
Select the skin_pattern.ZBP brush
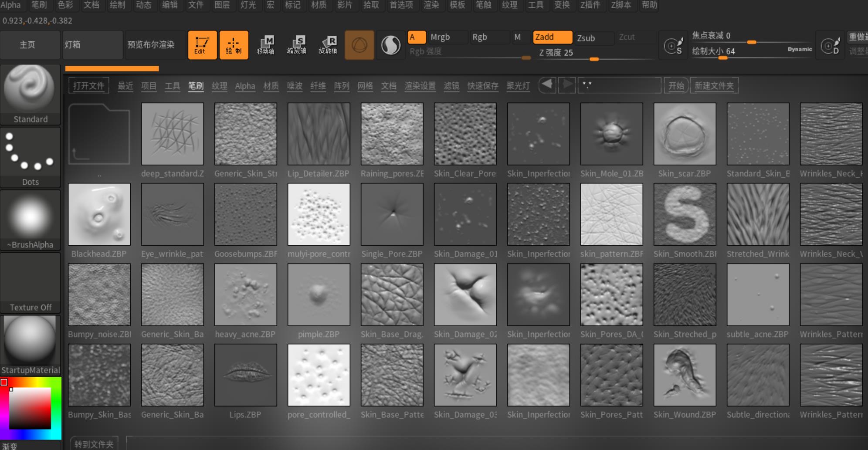pos(612,214)
